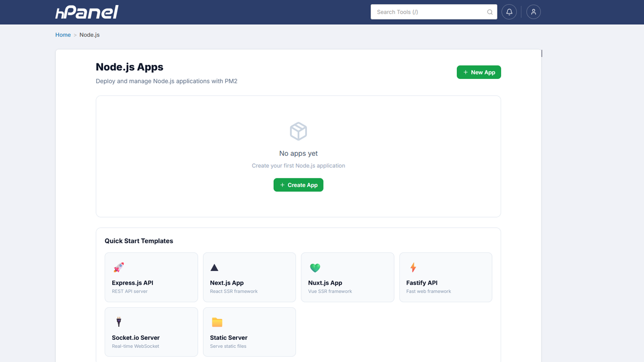
Task: Select the Nuxt.js App template title
Action: (325, 283)
